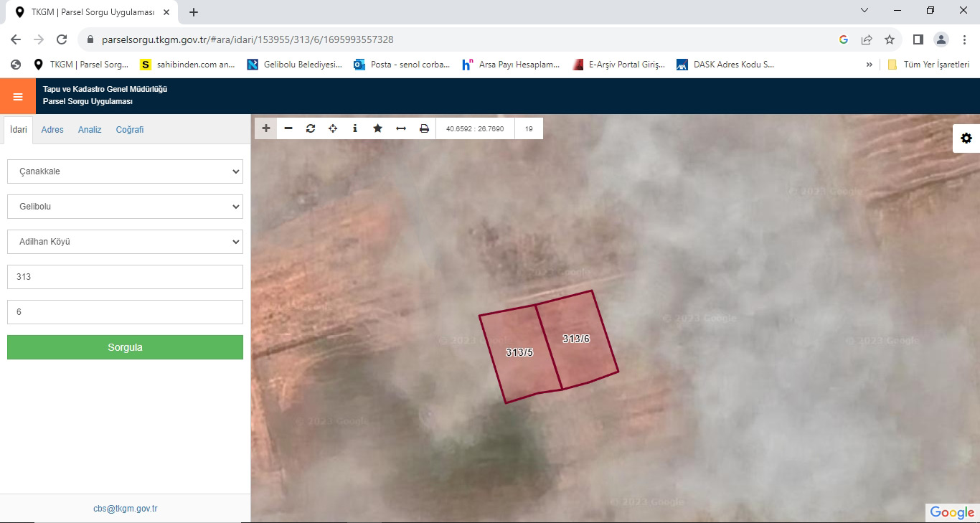Click the cbs@tkgm.gov.tr email link

125,509
